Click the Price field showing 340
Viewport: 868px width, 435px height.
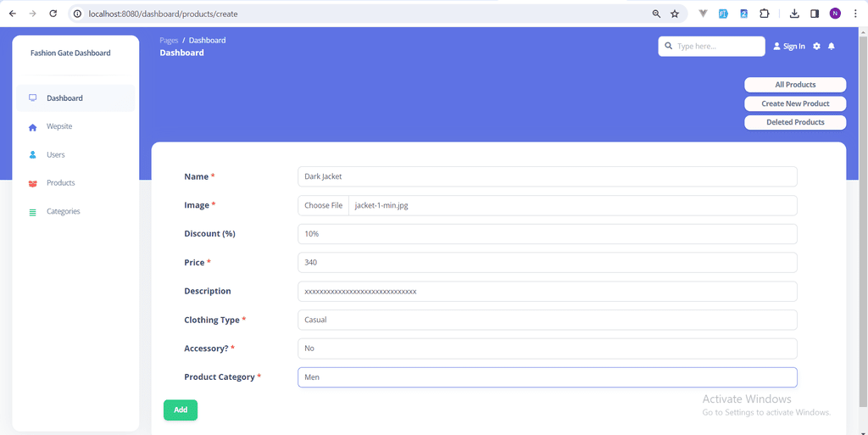[x=548, y=262]
